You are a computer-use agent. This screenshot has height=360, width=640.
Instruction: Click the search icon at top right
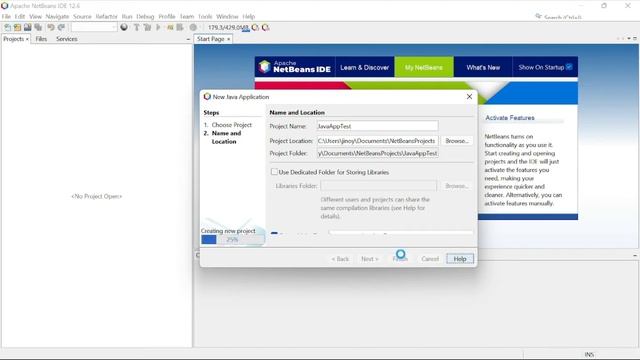click(538, 16)
